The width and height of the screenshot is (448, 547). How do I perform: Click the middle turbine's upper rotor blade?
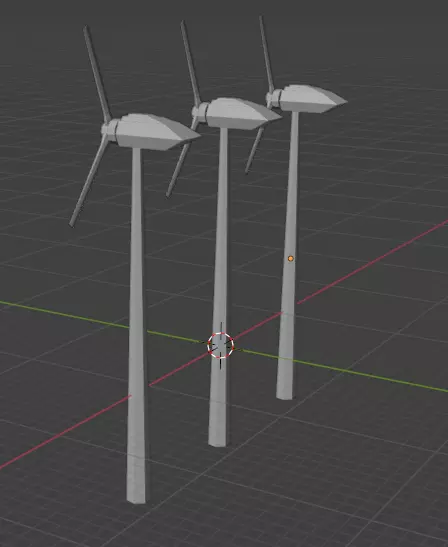point(191,63)
